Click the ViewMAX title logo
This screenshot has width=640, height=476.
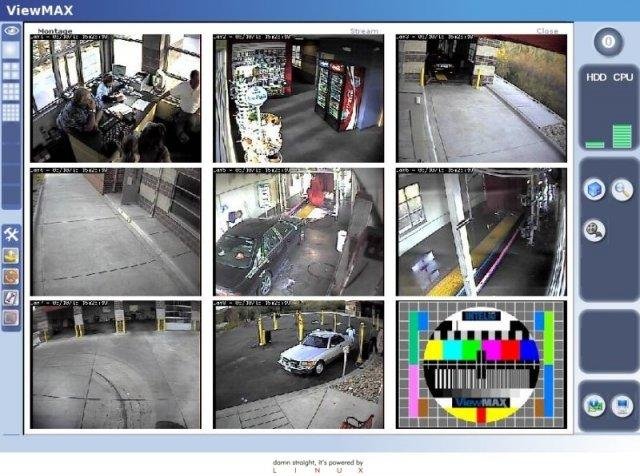(x=40, y=10)
